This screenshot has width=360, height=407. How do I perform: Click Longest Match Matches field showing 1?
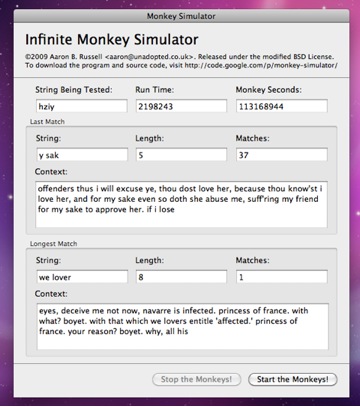pos(282,277)
